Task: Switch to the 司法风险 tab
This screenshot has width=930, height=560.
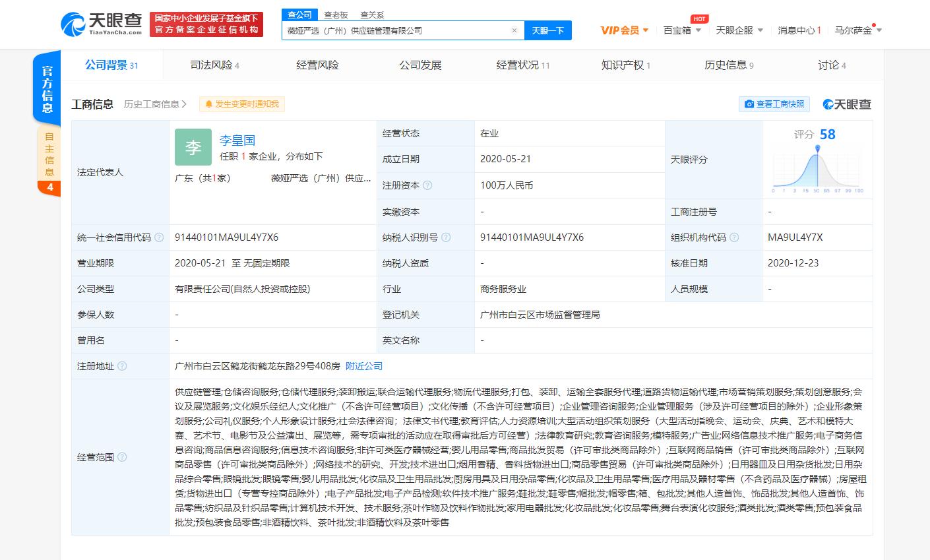Action: (214, 65)
